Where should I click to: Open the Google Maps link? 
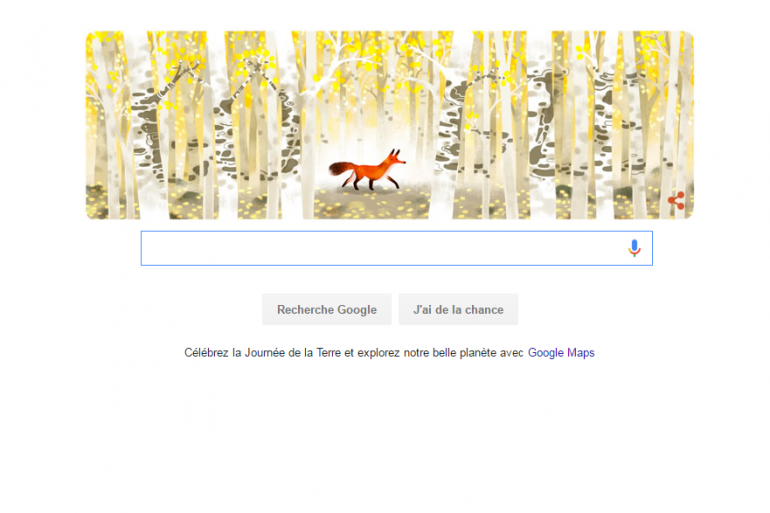[x=561, y=352]
